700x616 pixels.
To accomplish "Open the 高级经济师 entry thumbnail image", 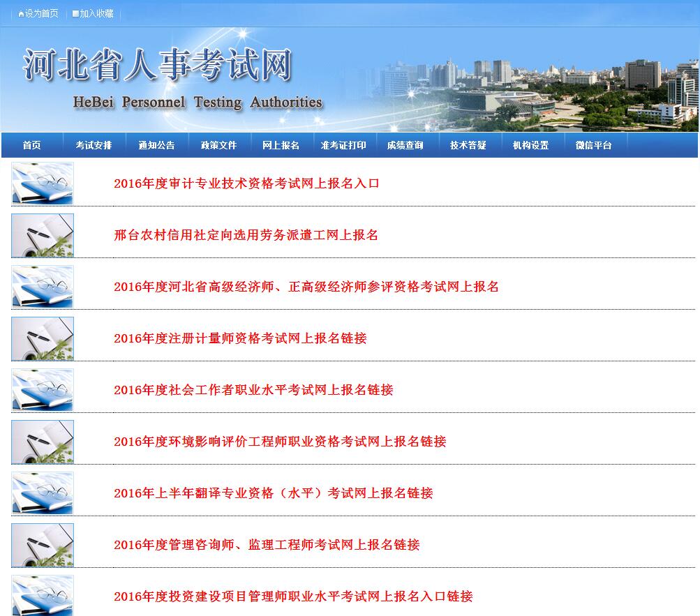I will click(x=42, y=287).
